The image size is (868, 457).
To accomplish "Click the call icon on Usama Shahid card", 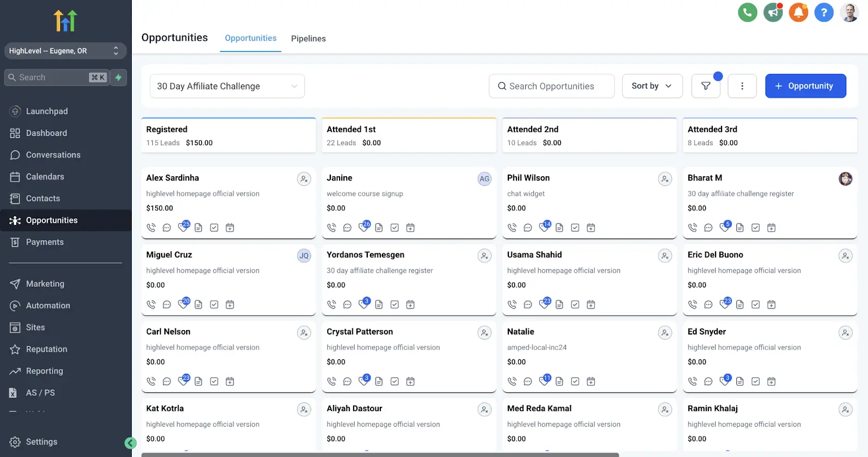I will coord(512,305).
